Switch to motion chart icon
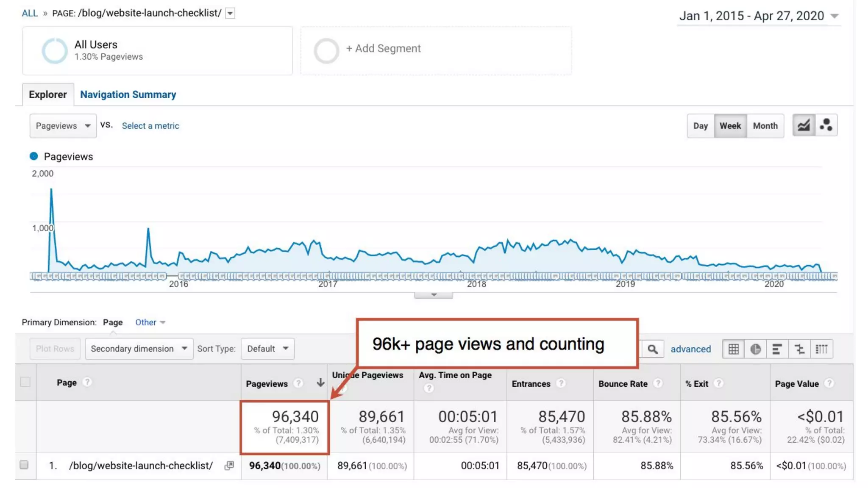 pyautogui.click(x=826, y=125)
